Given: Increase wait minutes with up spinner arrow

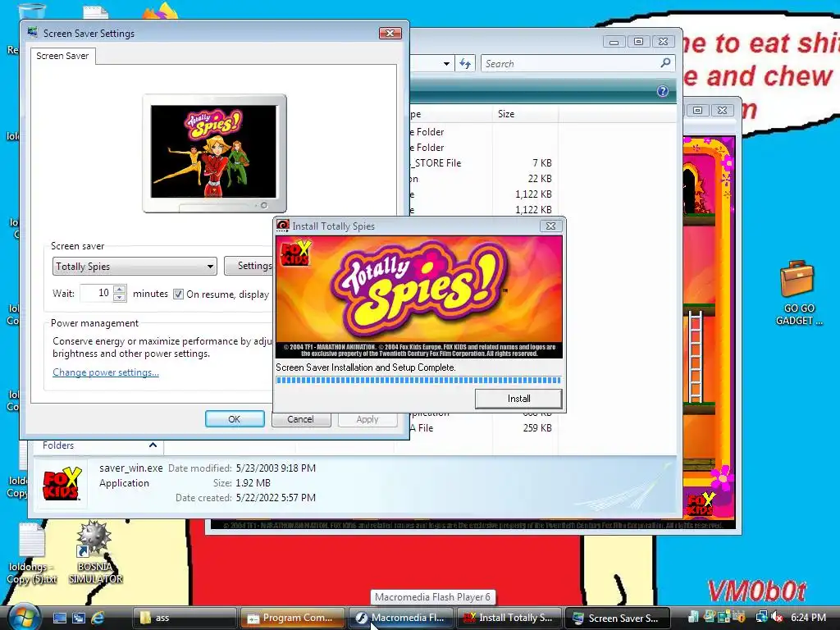Looking at the screenshot, I should pos(120,290).
